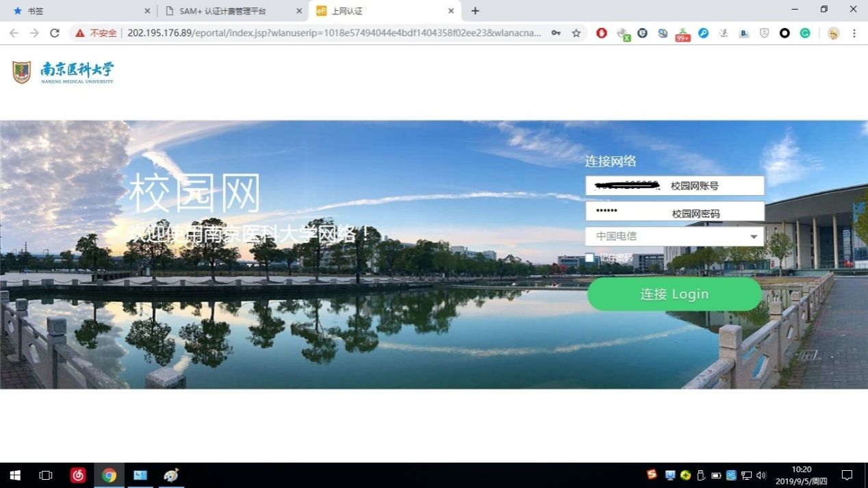868x488 pixels.
Task: Click the red AdBlock extension icon
Action: pos(602,33)
